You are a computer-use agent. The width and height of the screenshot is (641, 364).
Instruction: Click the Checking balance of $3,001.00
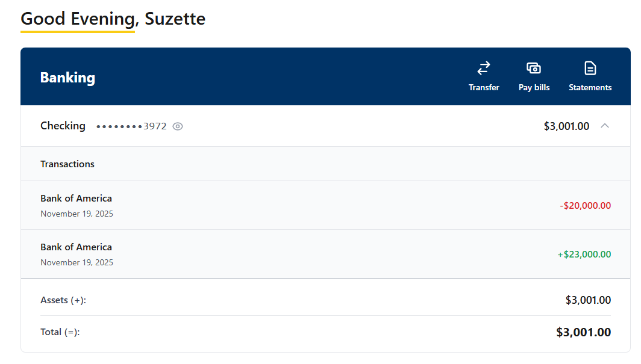[566, 126]
